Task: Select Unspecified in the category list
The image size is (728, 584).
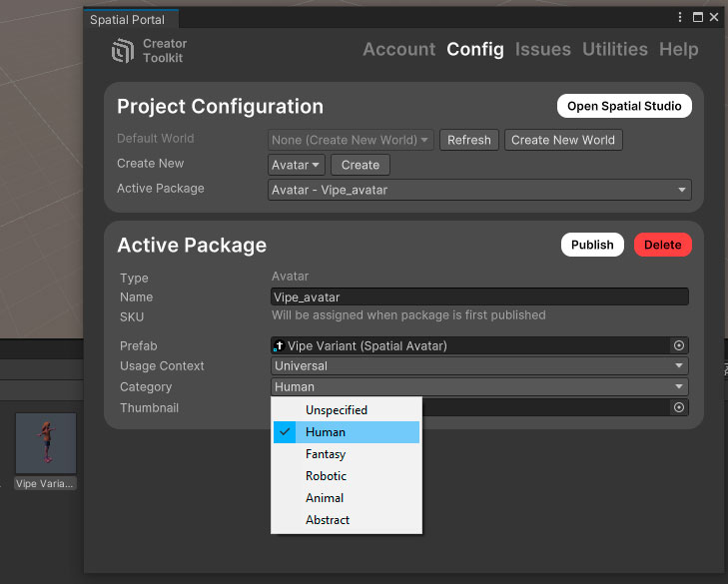Action: click(346, 410)
